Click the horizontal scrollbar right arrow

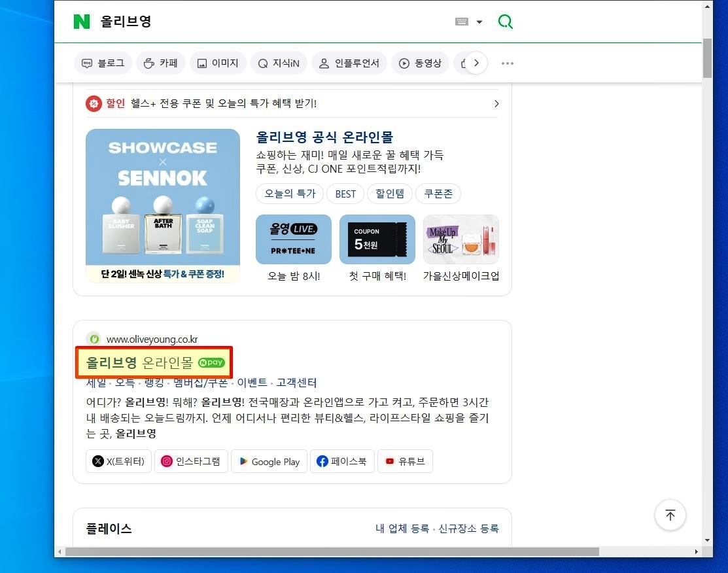pos(697,551)
